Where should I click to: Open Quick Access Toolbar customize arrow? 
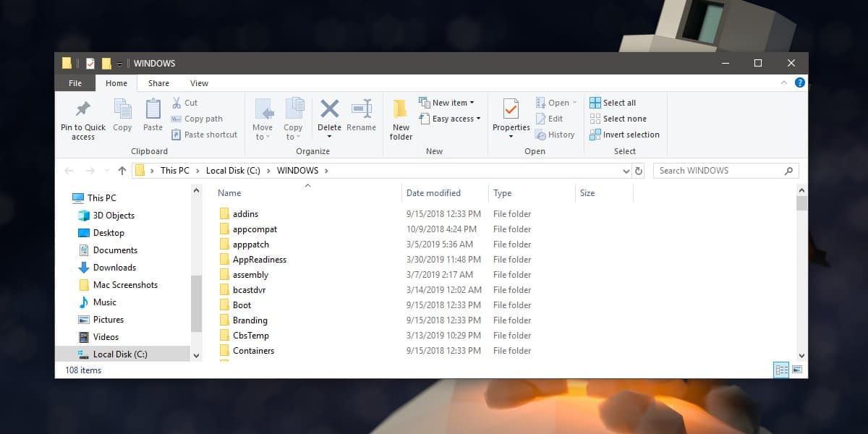point(120,64)
